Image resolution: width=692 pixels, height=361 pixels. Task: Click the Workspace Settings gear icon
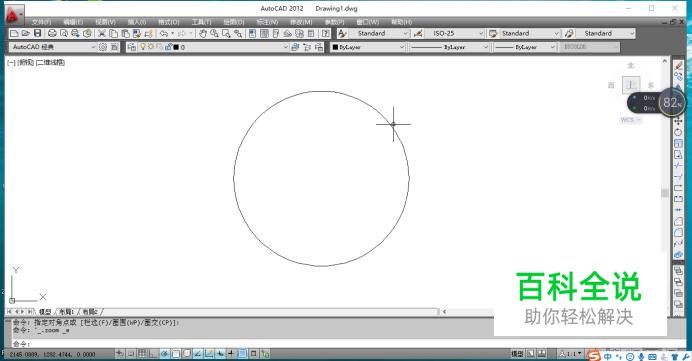(x=103, y=47)
